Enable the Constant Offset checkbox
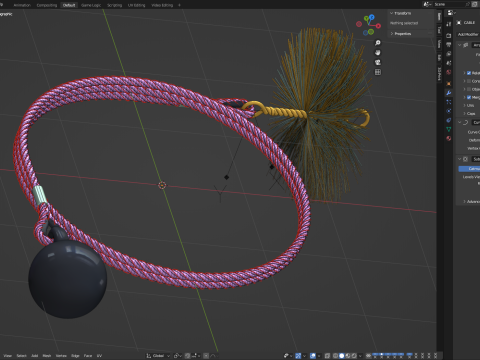 pos(469,81)
